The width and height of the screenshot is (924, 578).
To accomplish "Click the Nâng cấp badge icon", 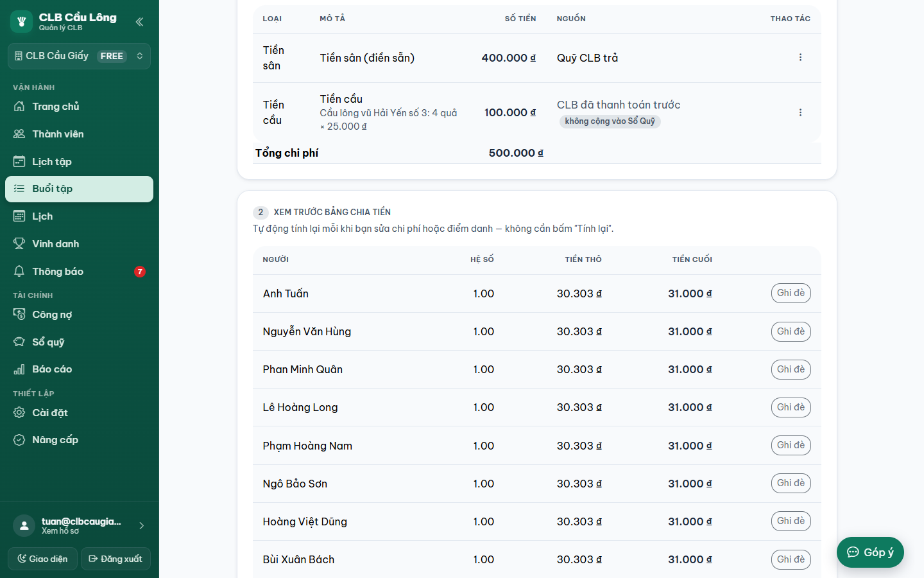I will [19, 440].
